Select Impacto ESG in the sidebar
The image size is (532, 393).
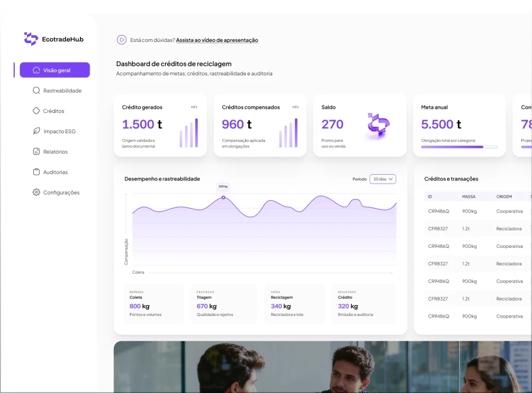pos(54,132)
